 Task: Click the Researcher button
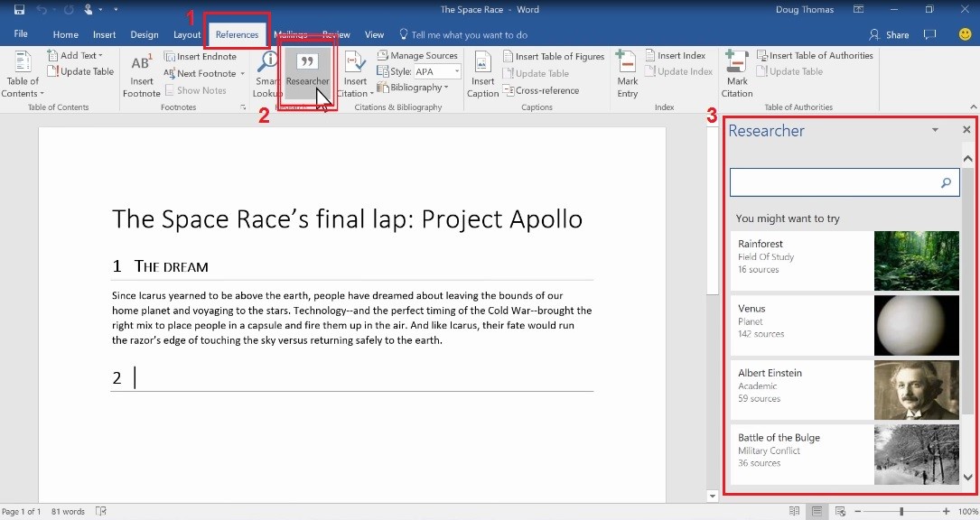coord(307,75)
